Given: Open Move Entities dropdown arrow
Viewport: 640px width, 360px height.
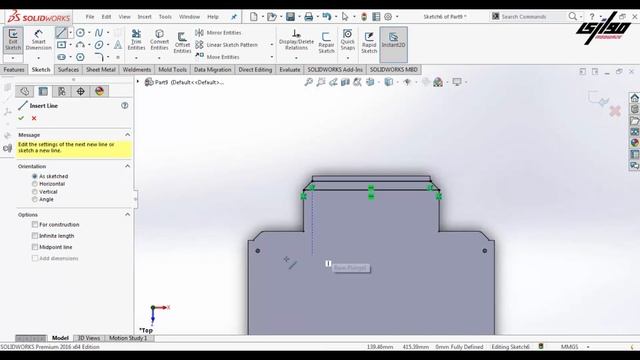Looking at the screenshot, I should tap(272, 57).
